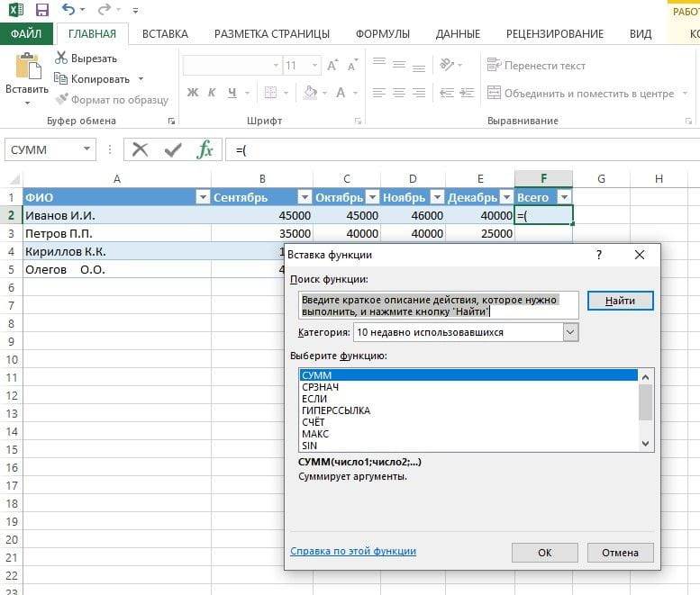The height and width of the screenshot is (595, 700).
Task: Increase indent
Action: (x=467, y=93)
